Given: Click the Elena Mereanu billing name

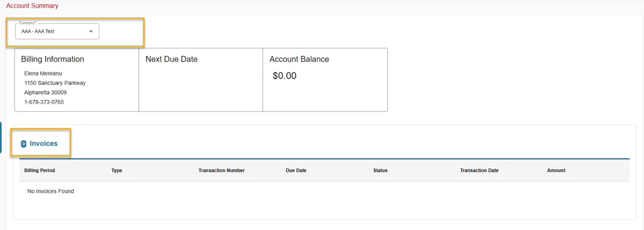Looking at the screenshot, I should pos(43,74).
